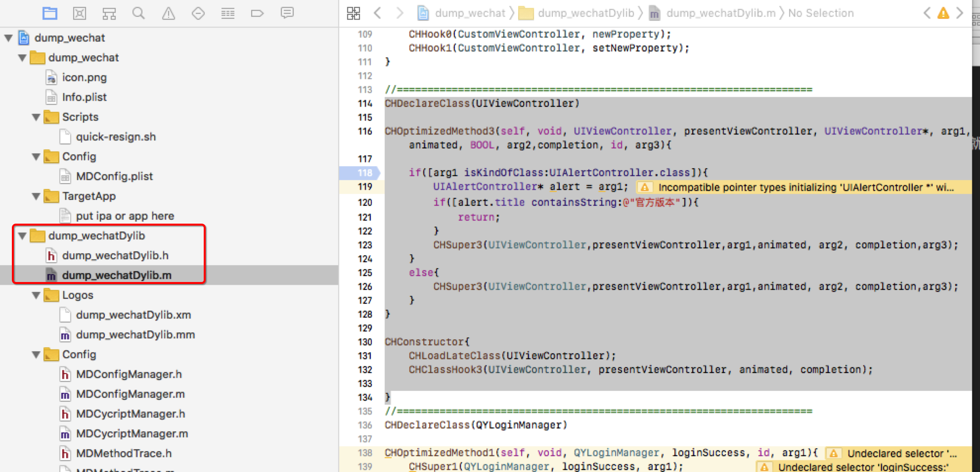The width and height of the screenshot is (980, 472).
Task: Open MDCycriptManager.m
Action: pos(132,434)
